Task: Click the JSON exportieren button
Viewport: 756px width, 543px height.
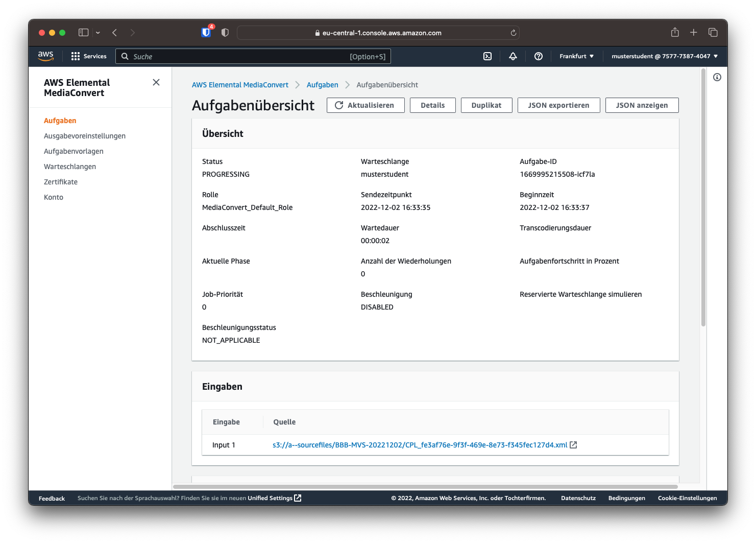Action: (x=559, y=105)
